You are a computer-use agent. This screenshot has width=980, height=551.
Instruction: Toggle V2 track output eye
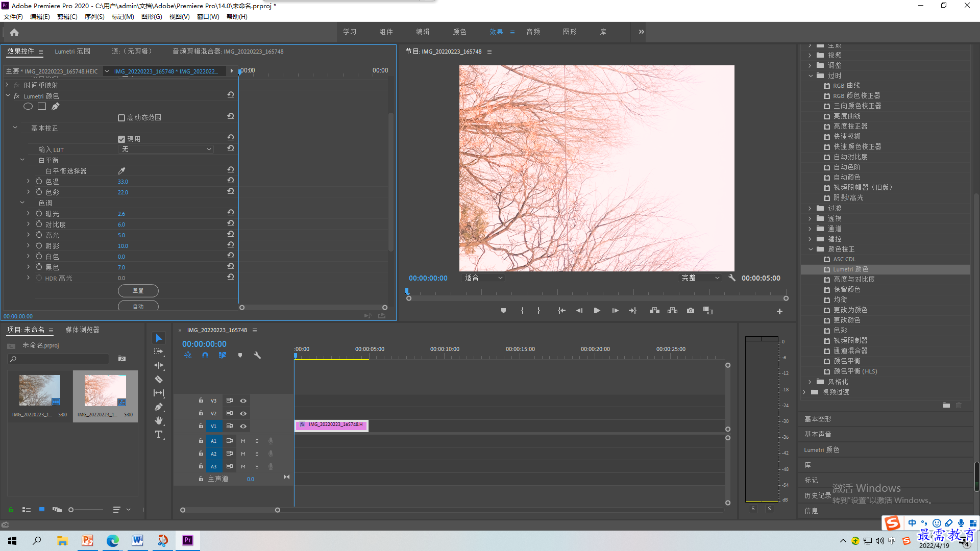click(243, 414)
